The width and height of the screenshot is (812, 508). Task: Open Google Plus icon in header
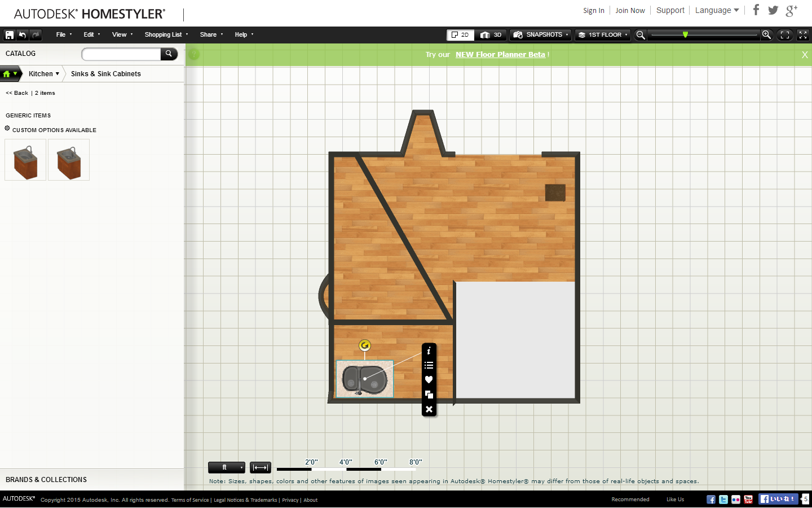tap(792, 10)
